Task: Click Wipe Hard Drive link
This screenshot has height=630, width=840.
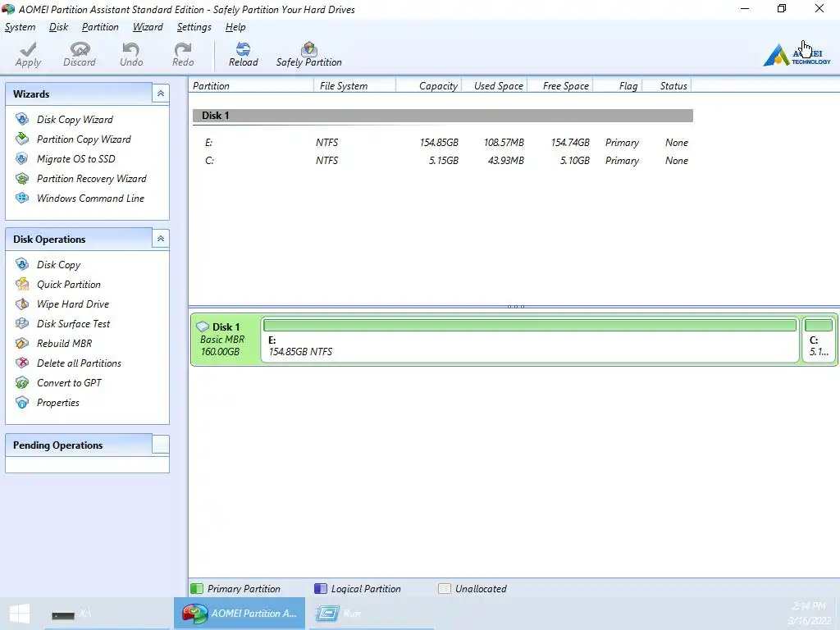Action: click(x=73, y=304)
